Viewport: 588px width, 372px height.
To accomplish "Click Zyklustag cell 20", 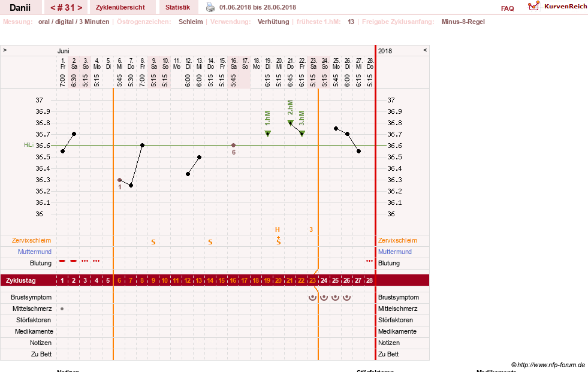I will [278, 280].
